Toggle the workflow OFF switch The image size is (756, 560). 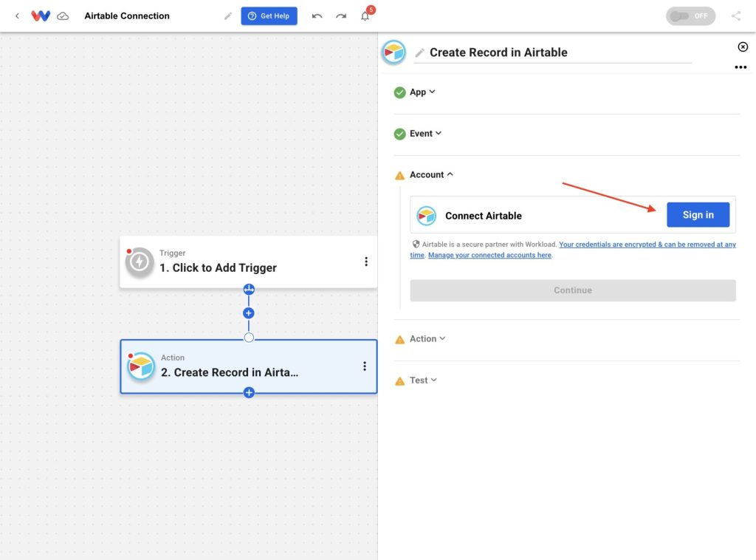tap(690, 16)
